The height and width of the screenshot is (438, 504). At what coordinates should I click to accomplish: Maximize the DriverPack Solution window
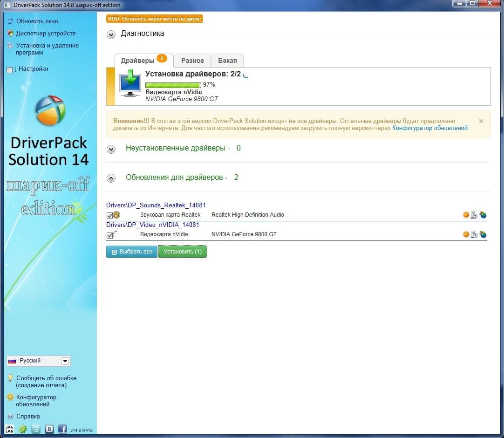(x=472, y=3)
